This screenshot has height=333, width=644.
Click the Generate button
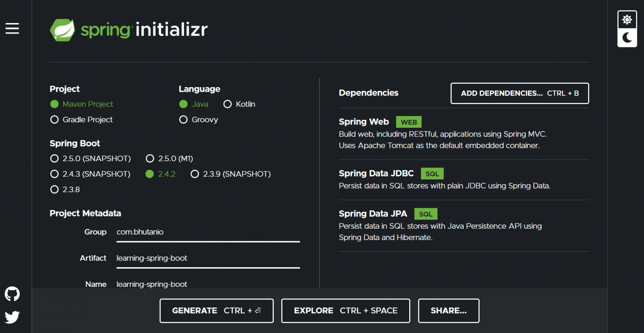click(217, 311)
